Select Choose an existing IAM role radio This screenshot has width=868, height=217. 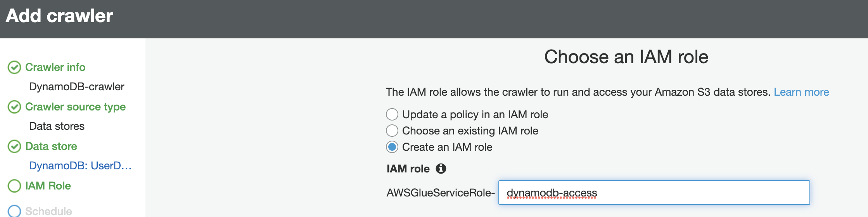(x=392, y=131)
